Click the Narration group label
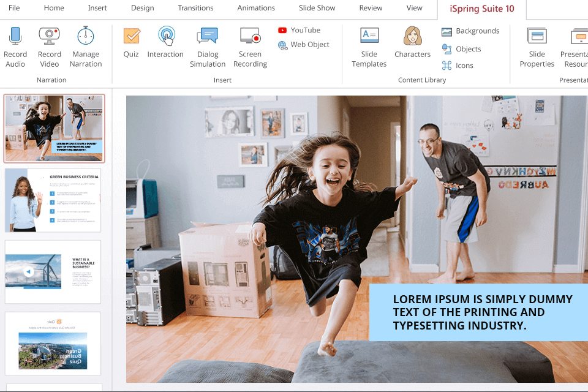 (51, 80)
